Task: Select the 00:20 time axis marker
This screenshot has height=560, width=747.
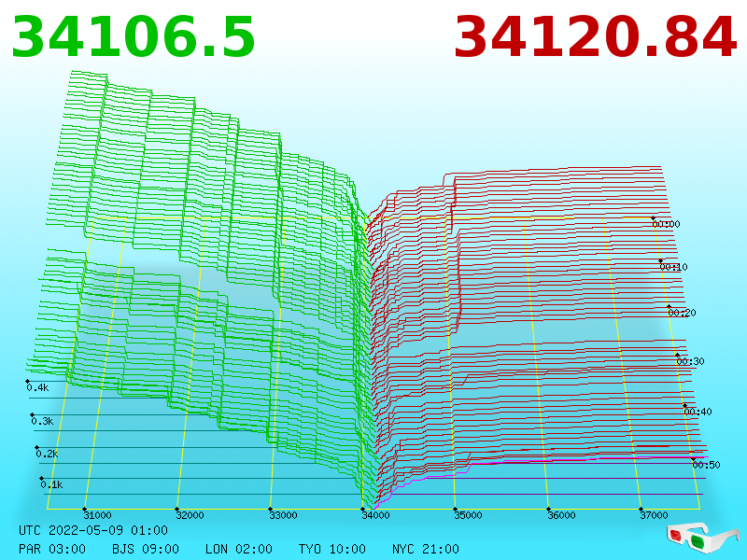Action: pyautogui.click(x=682, y=313)
